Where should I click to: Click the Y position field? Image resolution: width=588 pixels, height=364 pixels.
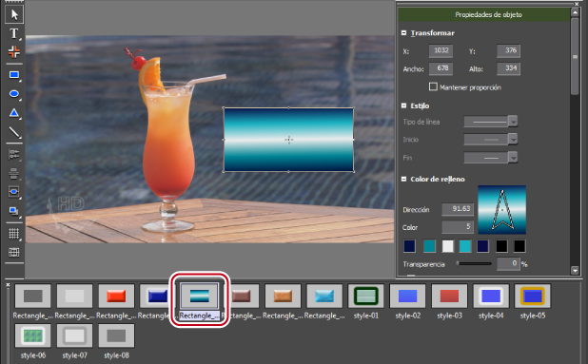tap(508, 50)
